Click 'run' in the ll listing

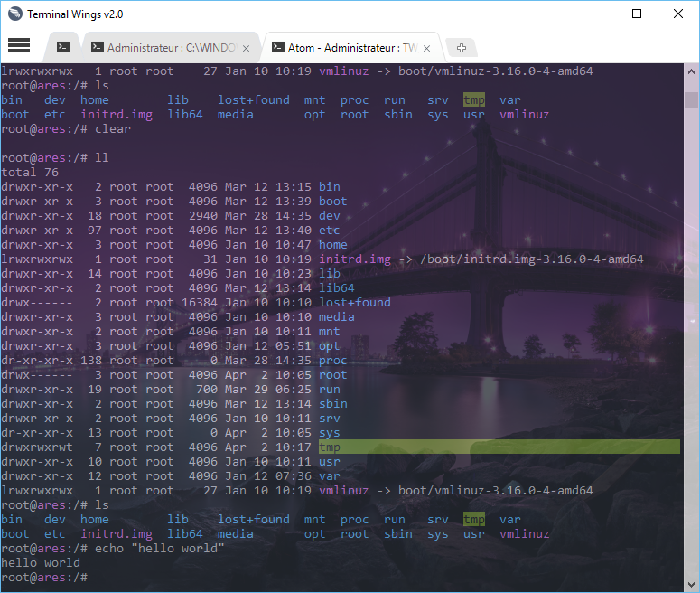330,390
